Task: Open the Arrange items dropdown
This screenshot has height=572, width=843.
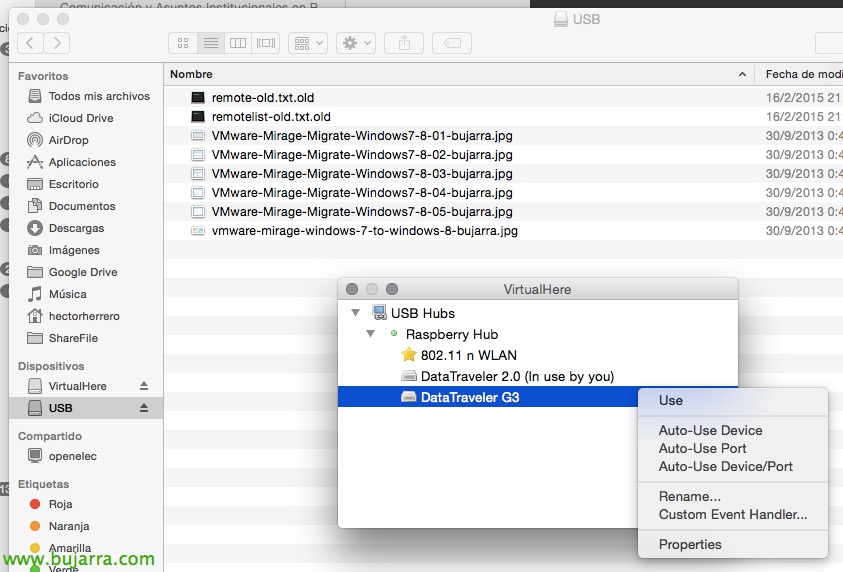Action: click(307, 43)
